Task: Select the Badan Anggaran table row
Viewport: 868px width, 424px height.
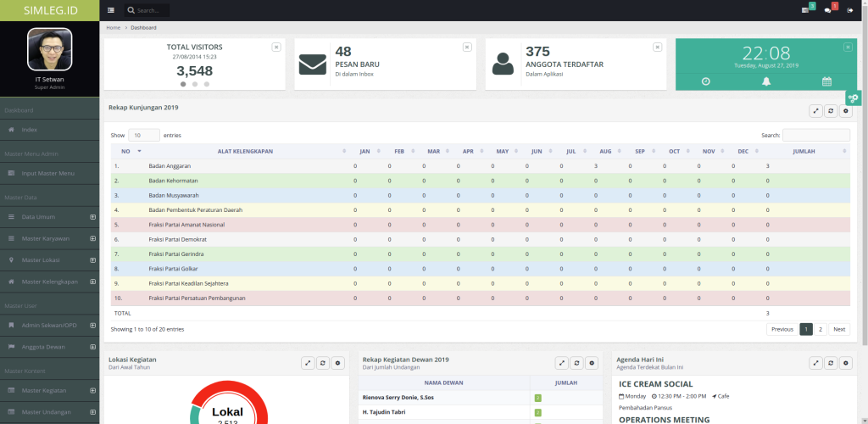Action: click(480, 166)
